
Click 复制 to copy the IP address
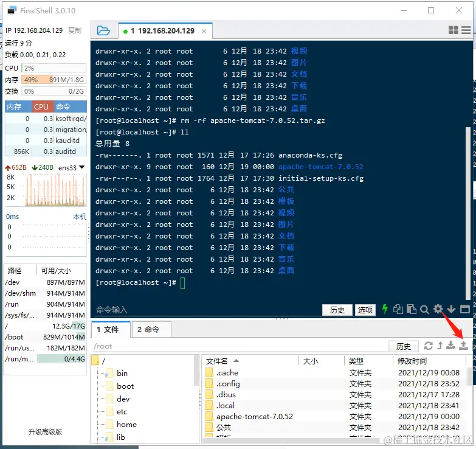75,30
